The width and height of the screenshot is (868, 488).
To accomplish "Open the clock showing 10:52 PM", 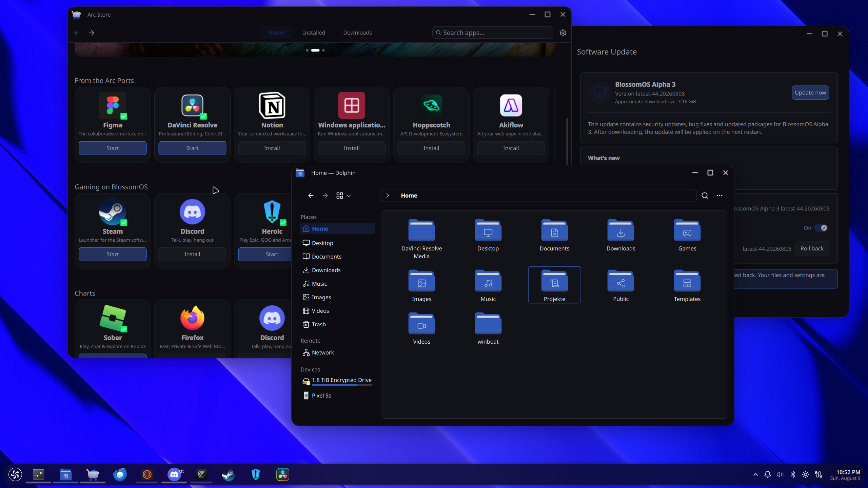I will pyautogui.click(x=845, y=475).
